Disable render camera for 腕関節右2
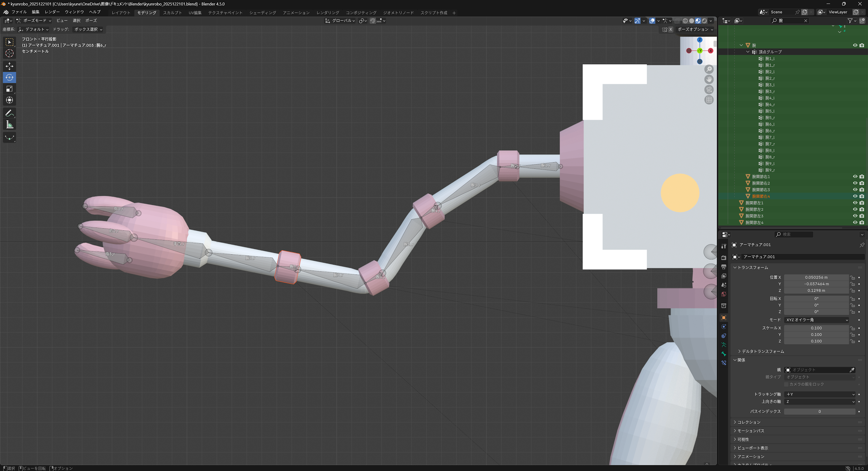The image size is (868, 471). click(x=862, y=183)
